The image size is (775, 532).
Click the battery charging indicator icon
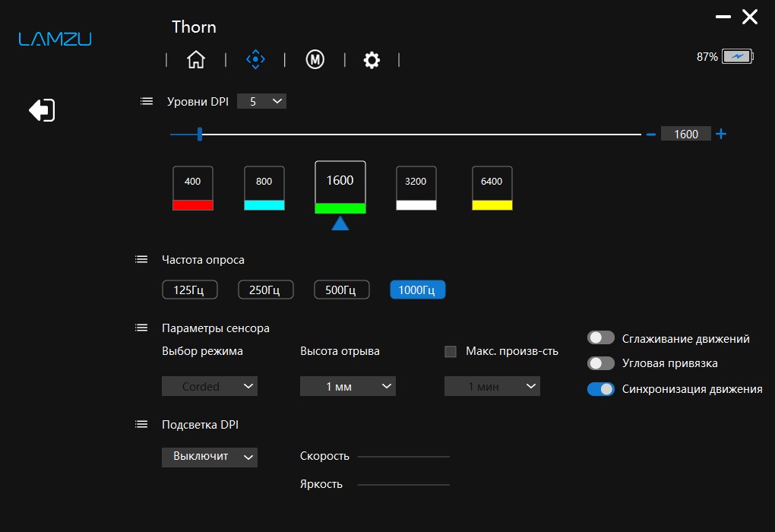(x=738, y=56)
